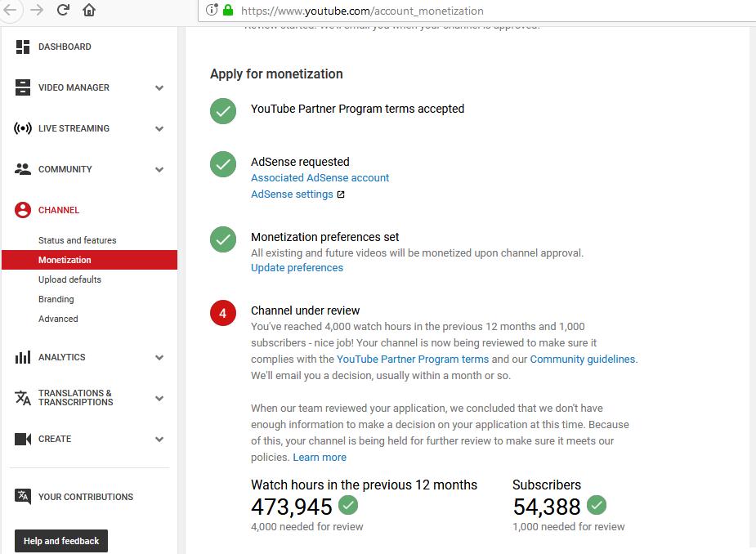756x554 pixels.
Task: Click the Dashboard grid icon
Action: [23, 47]
